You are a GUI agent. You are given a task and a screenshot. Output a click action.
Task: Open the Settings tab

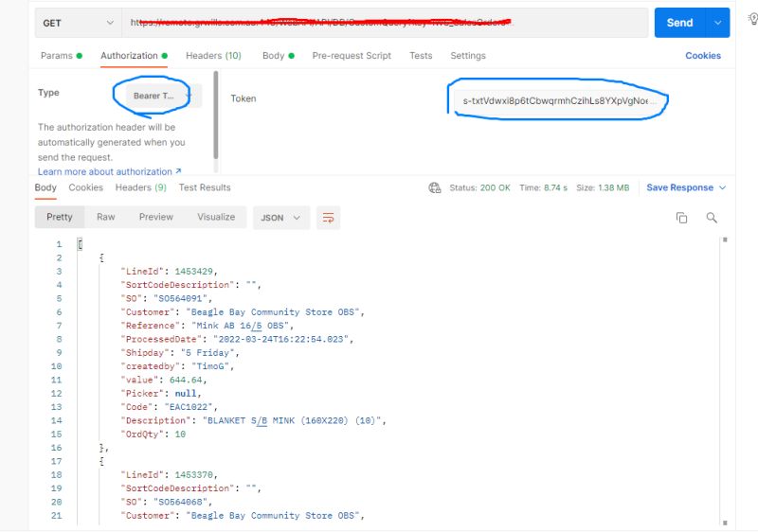(468, 56)
